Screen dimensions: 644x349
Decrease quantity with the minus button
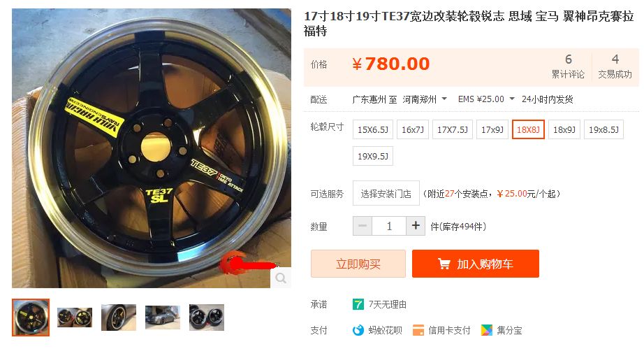(x=363, y=226)
